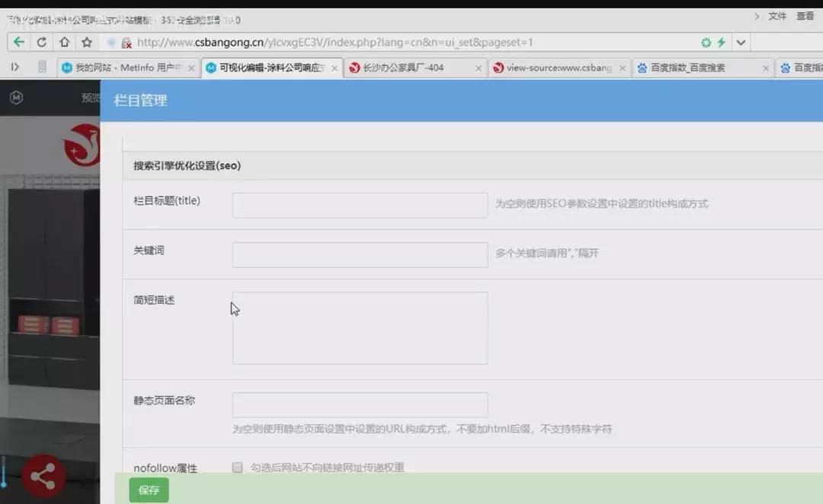Reload the page with the refresh icon
The image size is (823, 504).
(x=41, y=42)
